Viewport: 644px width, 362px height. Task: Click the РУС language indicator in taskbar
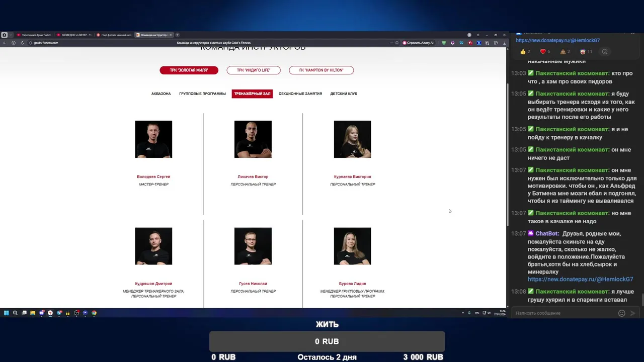pyautogui.click(x=477, y=313)
